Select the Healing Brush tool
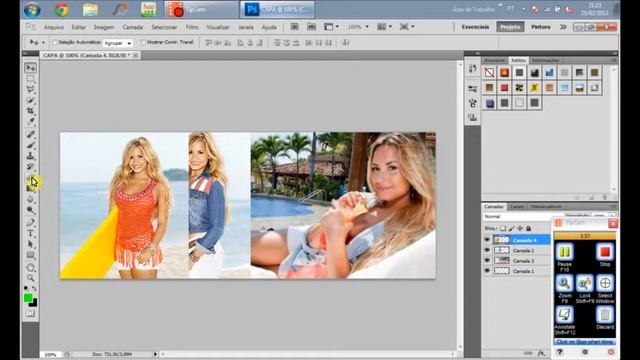This screenshot has width=640, height=360. [x=31, y=134]
